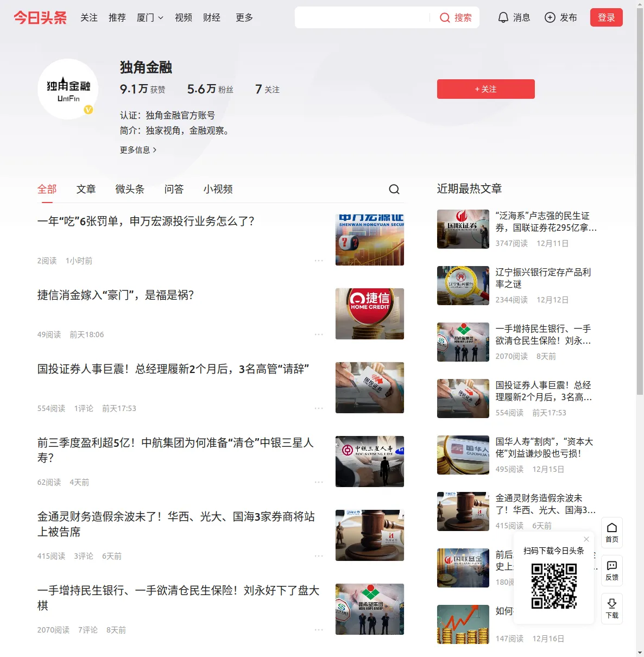The image size is (644, 657).
Task: Select the 全部 tab
Action: [47, 189]
